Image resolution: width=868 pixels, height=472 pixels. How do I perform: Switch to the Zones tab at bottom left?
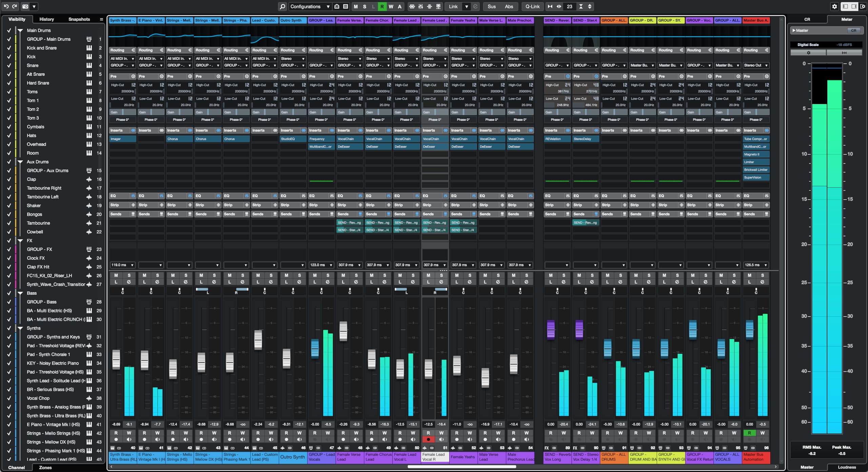click(45, 467)
